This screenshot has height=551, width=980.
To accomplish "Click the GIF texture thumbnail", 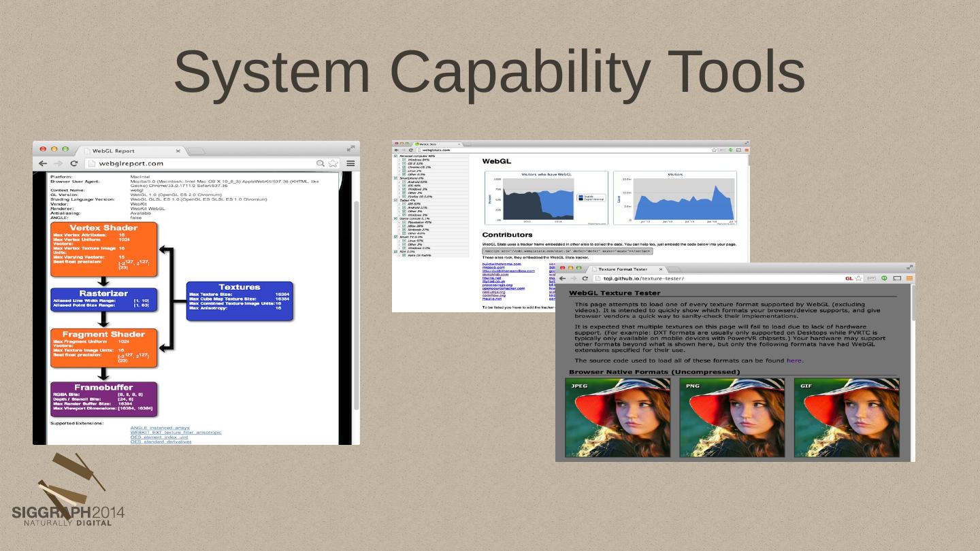I will pos(847,418).
